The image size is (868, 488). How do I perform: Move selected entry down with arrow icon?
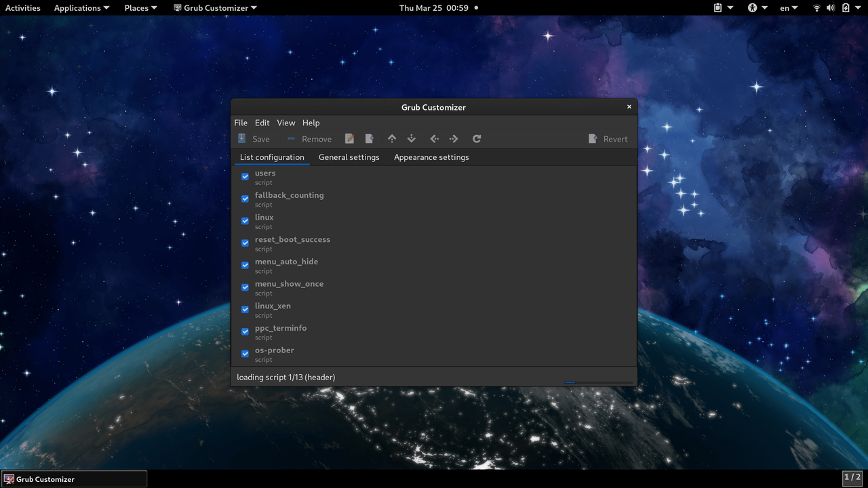coord(412,139)
